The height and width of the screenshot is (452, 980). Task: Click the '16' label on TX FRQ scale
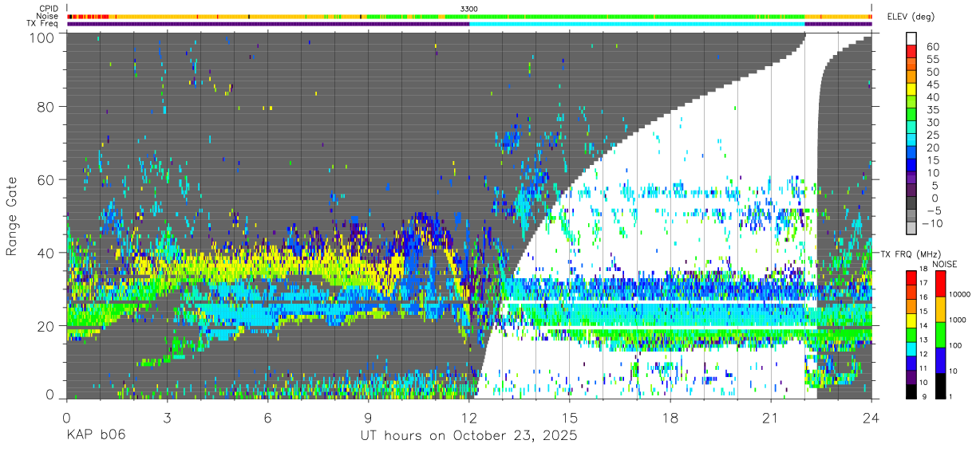923,297
